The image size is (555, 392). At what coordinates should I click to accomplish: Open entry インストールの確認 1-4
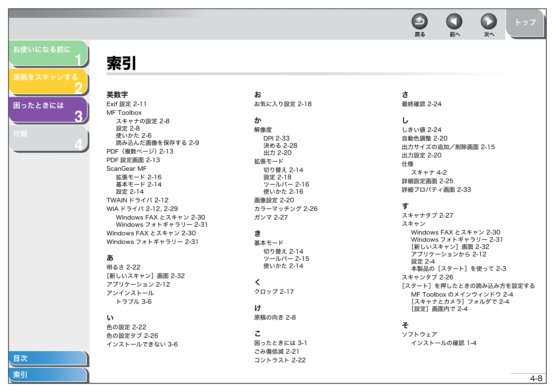[444, 343]
